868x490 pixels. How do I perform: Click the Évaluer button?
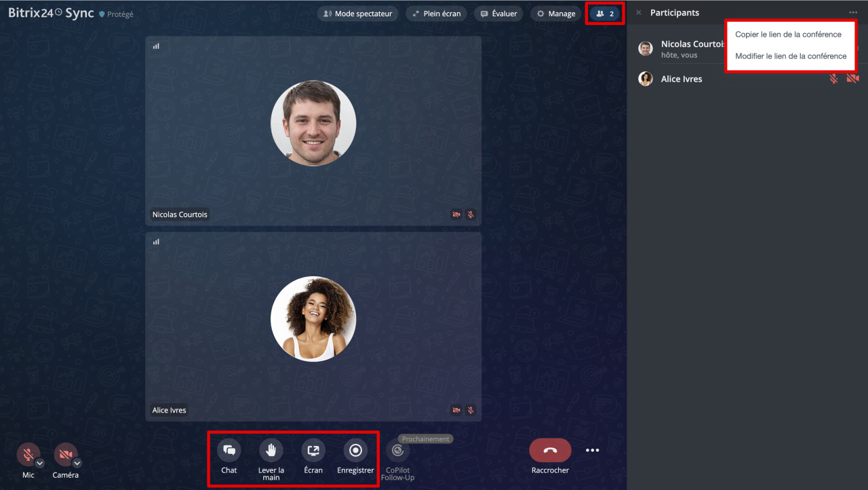(498, 14)
